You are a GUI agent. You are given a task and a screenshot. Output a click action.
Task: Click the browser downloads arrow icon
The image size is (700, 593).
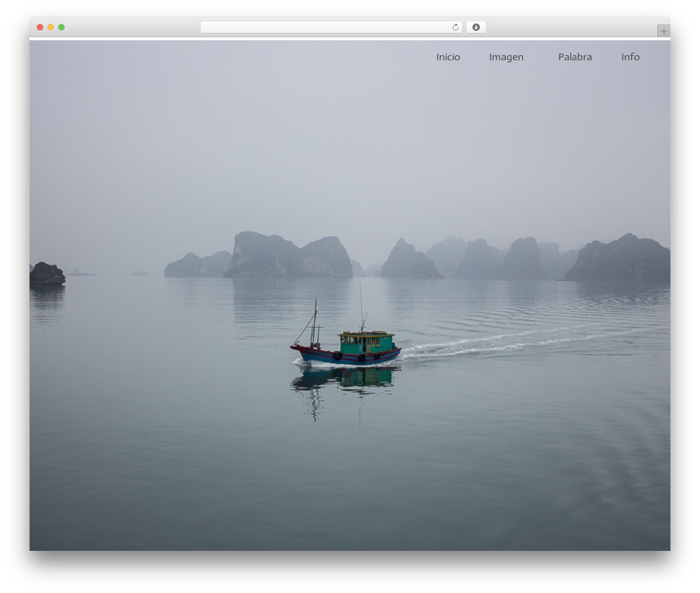click(476, 27)
